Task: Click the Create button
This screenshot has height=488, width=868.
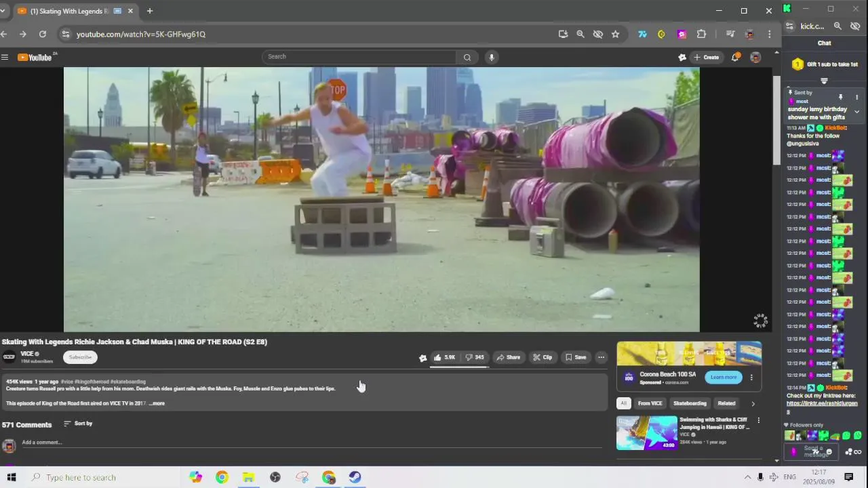Action: (707, 57)
